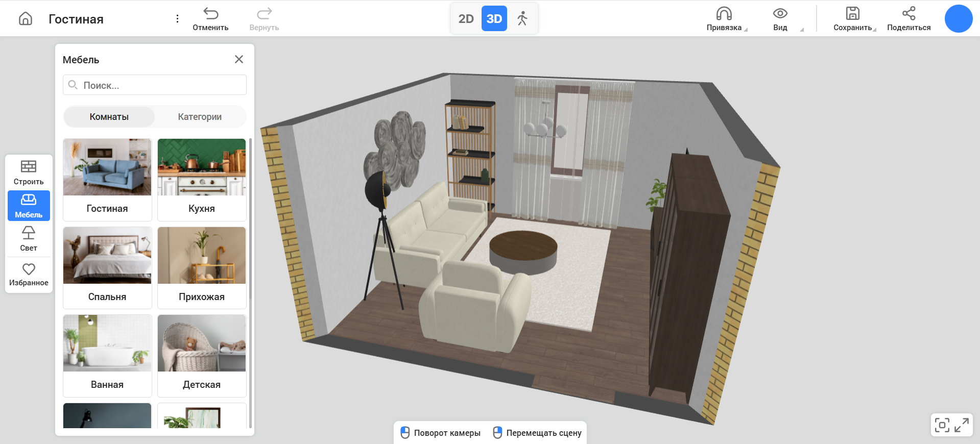Click the home icon in top bar
The height and width of the screenshot is (444, 980).
[x=26, y=19]
